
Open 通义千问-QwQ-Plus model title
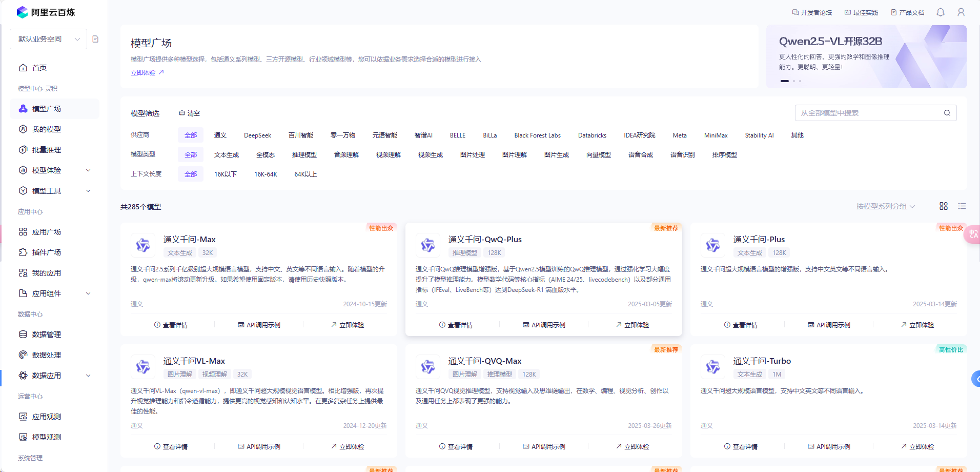(485, 240)
